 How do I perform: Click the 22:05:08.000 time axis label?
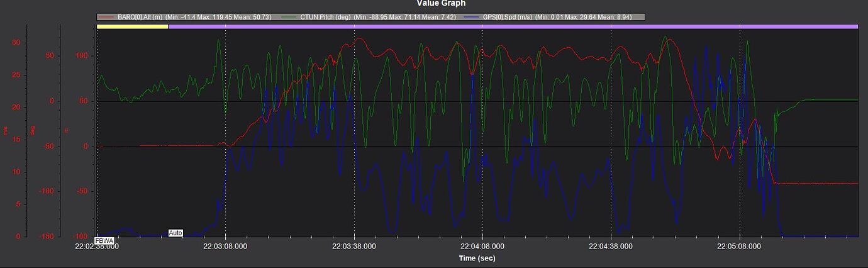[739, 247]
